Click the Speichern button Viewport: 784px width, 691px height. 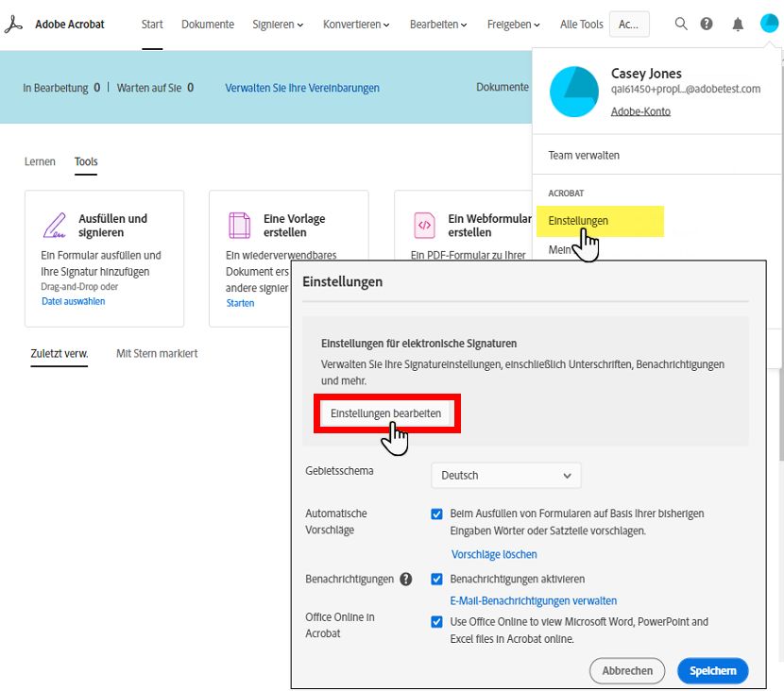pos(712,671)
